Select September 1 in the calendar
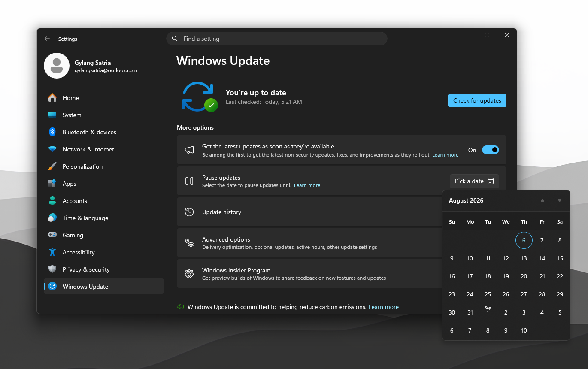 [x=488, y=312]
